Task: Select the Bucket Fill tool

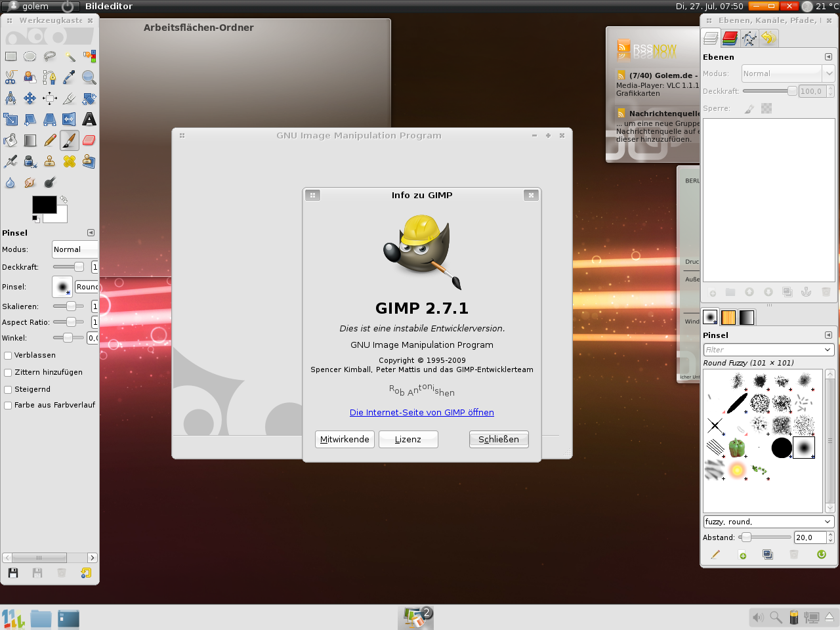Action: [x=10, y=140]
